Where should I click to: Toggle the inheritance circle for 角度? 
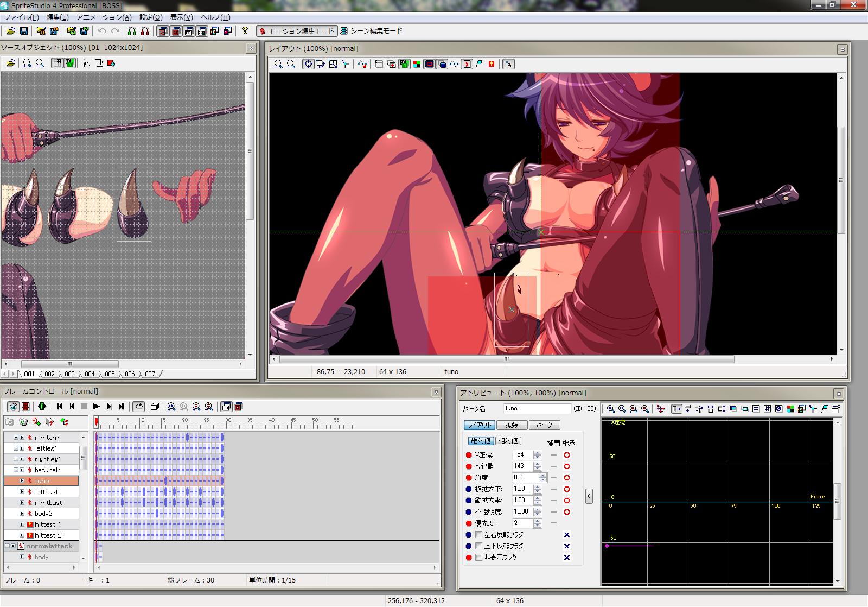click(567, 478)
